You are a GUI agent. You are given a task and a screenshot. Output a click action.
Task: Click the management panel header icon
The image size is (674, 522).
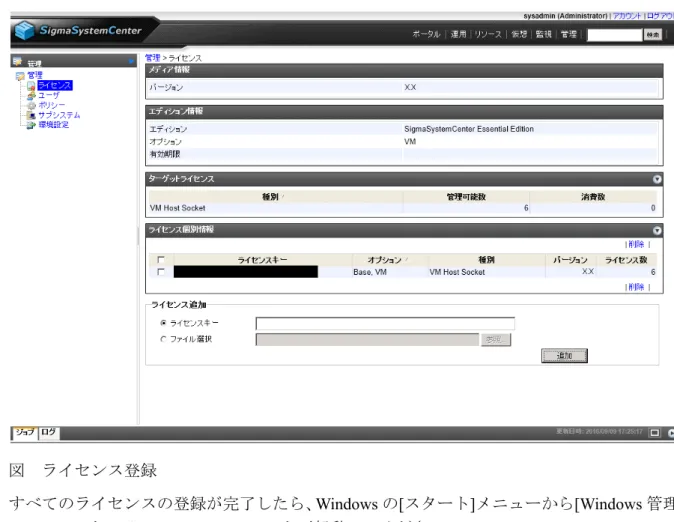(17, 62)
